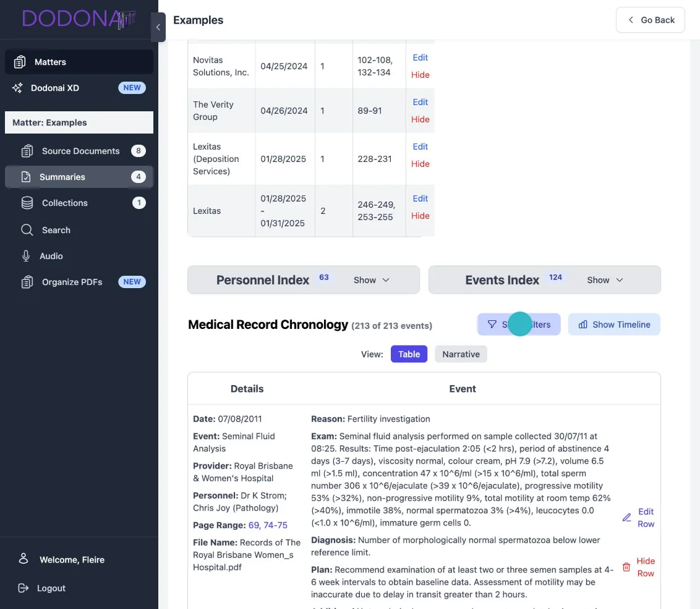Click the Logout arrow icon
Viewport: 700px width, 609px height.
point(23,588)
